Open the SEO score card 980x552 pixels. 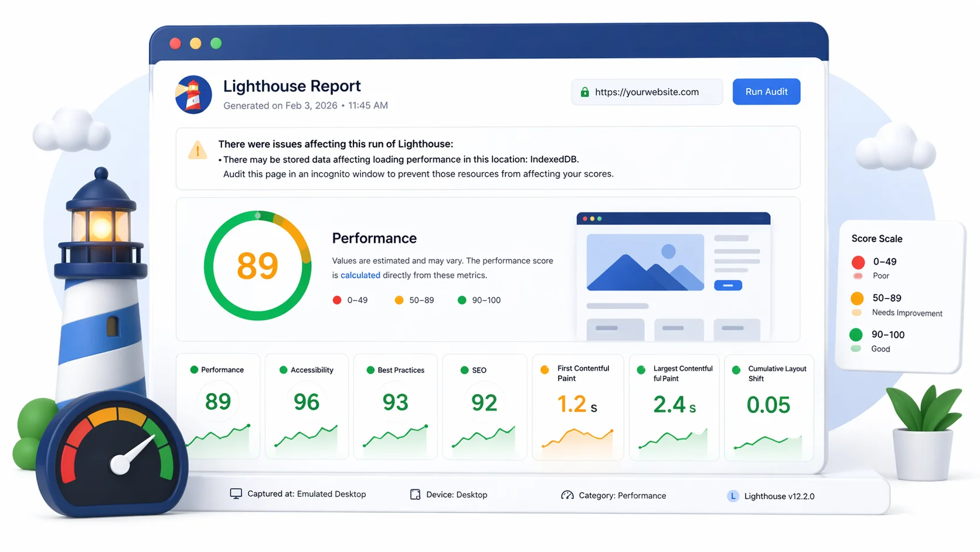[484, 406]
